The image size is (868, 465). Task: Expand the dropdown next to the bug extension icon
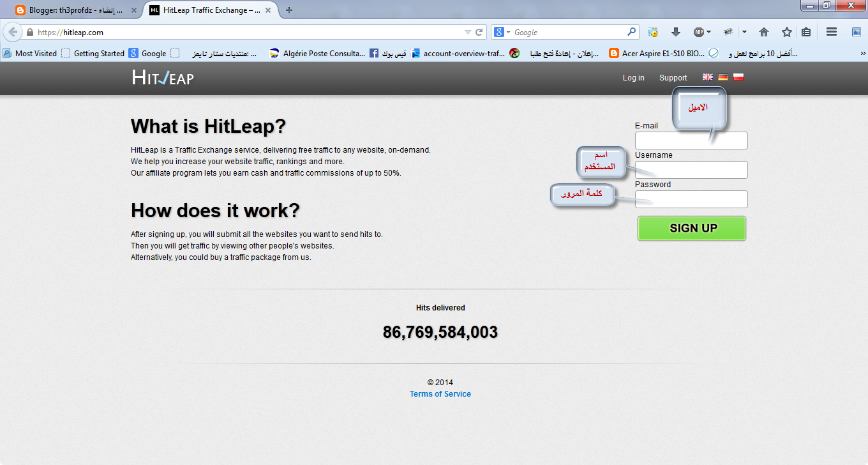744,32
